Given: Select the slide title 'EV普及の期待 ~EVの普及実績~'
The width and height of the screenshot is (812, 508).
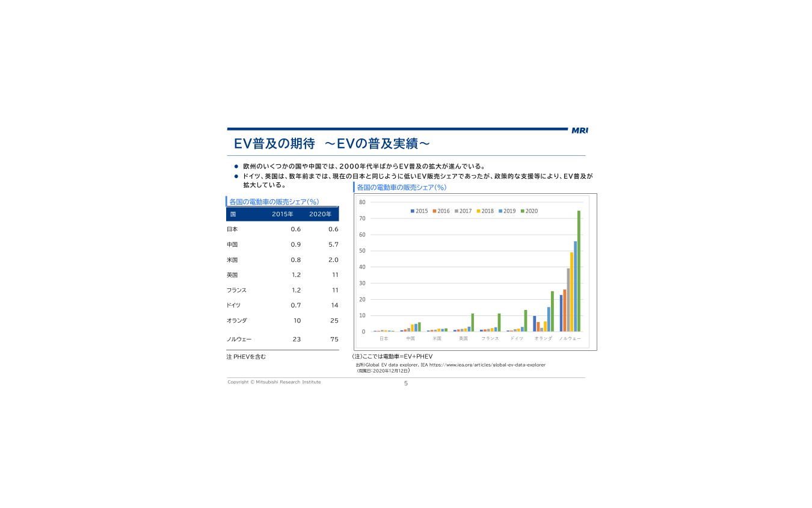Looking at the screenshot, I should [332, 144].
